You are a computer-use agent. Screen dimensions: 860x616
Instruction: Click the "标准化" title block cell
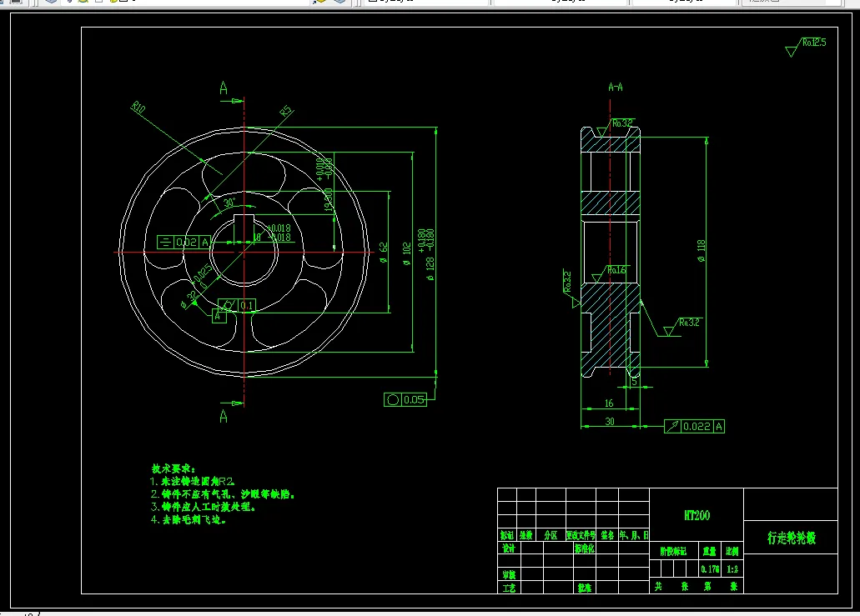pyautogui.click(x=584, y=548)
